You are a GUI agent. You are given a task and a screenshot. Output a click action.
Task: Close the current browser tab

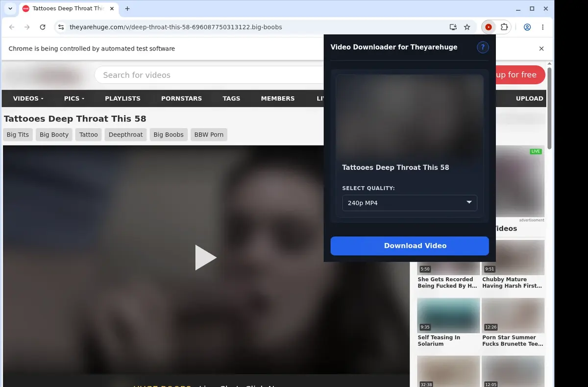[x=112, y=9]
